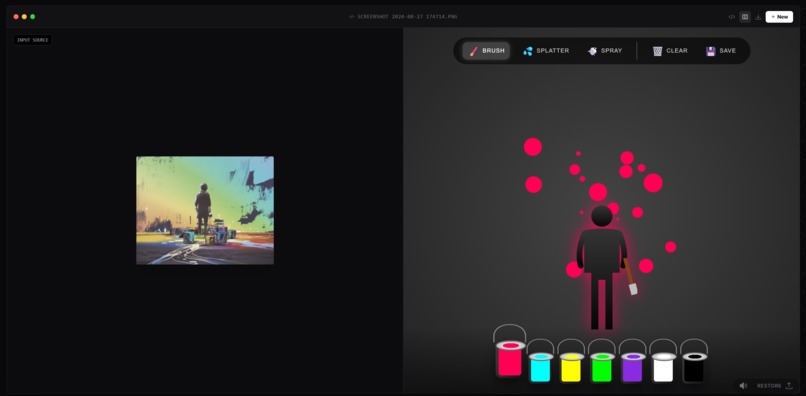Choose the Spray tool

605,51
